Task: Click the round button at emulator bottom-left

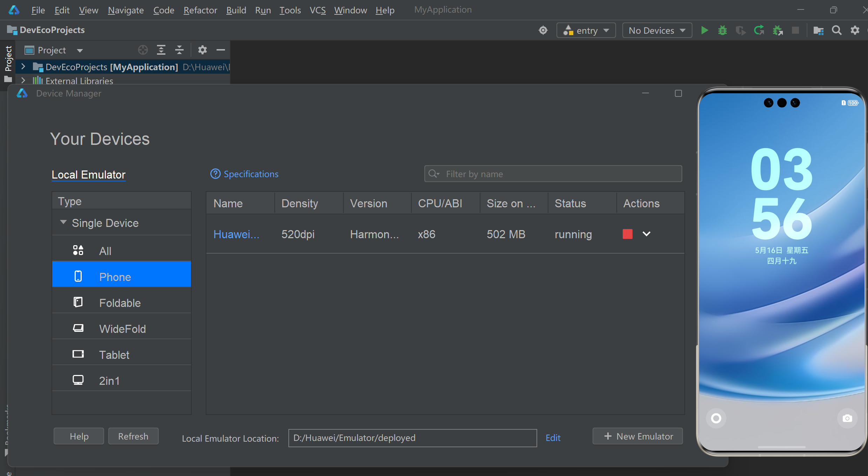Action: [716, 418]
